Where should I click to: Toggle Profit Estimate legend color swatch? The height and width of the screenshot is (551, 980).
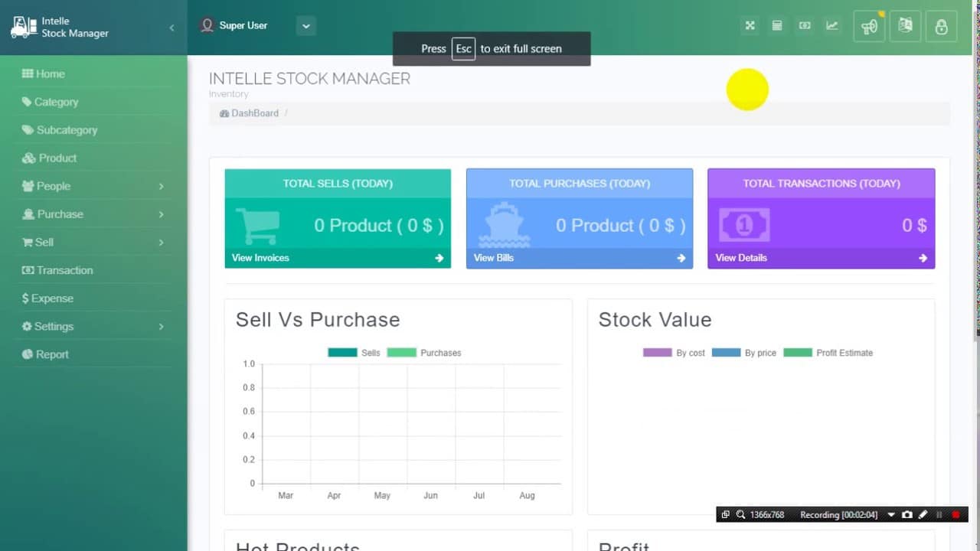pos(797,353)
